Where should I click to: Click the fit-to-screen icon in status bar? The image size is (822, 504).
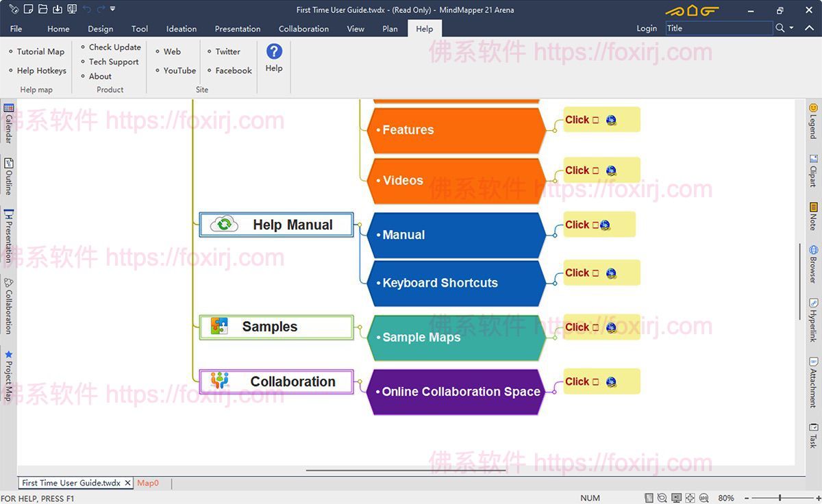(x=690, y=498)
